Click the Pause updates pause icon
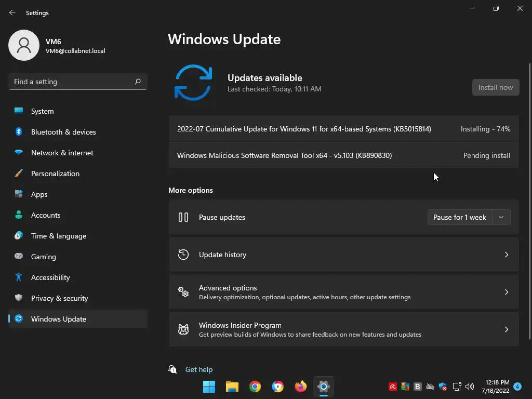Viewport: 532px width, 399px height. pos(183,217)
